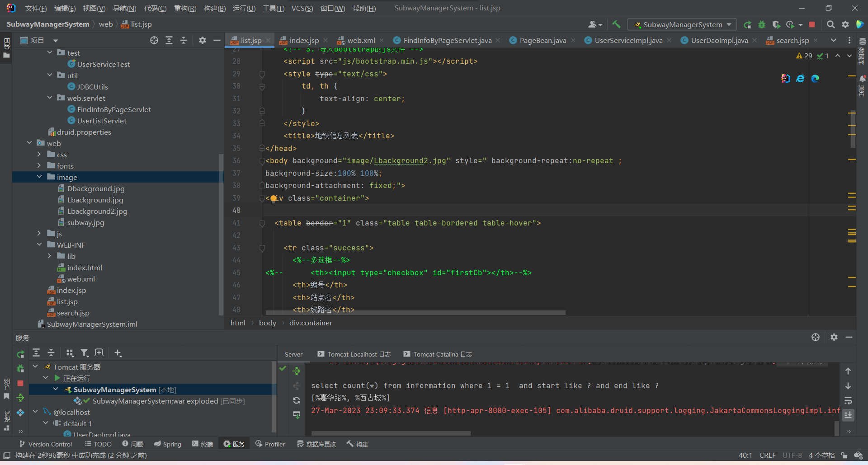Expand the css folder
This screenshot has height=465, width=868.
(x=39, y=155)
